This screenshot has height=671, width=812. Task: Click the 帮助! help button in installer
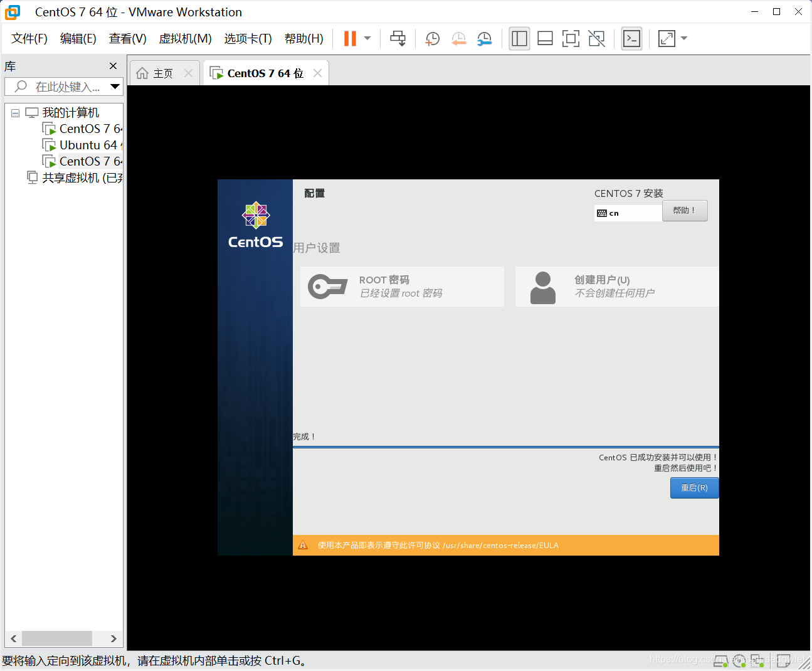pos(685,211)
